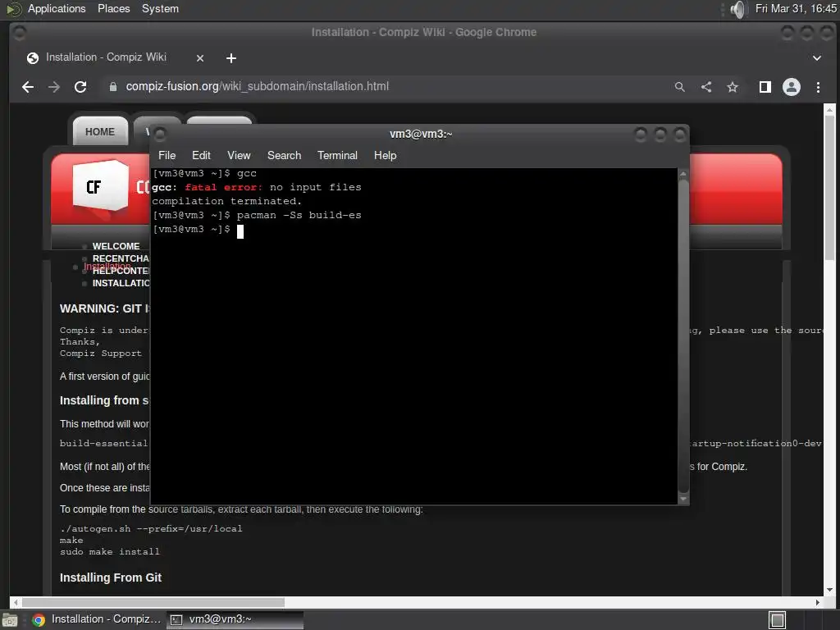Expand Chrome tab search chevron
Screen dimensions: 840x630
point(817,58)
